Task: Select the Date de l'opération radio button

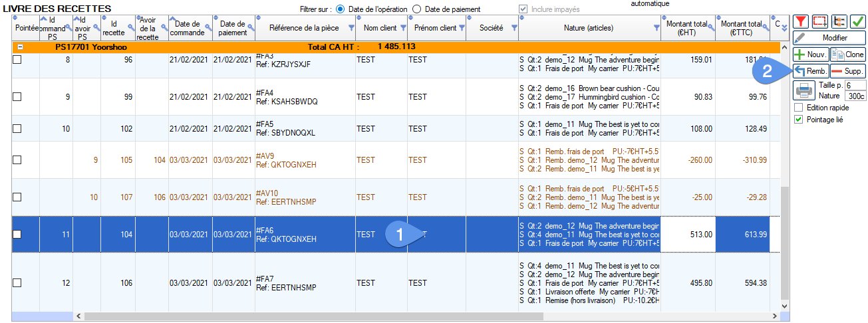Action: point(340,9)
